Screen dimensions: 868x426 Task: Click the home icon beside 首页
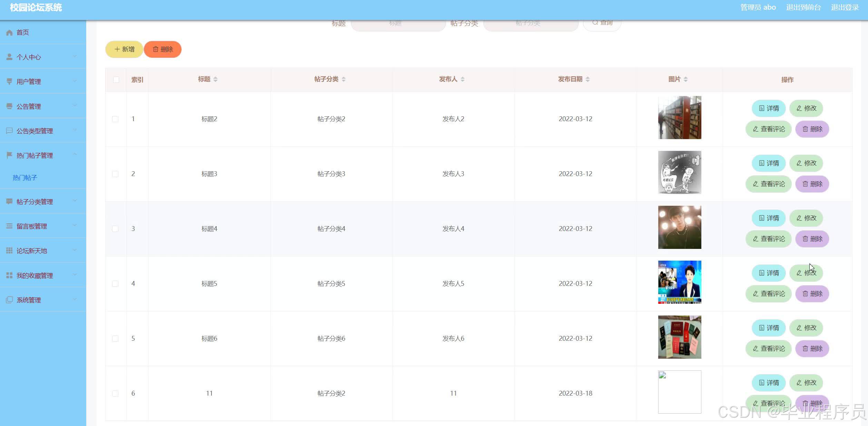tap(9, 32)
